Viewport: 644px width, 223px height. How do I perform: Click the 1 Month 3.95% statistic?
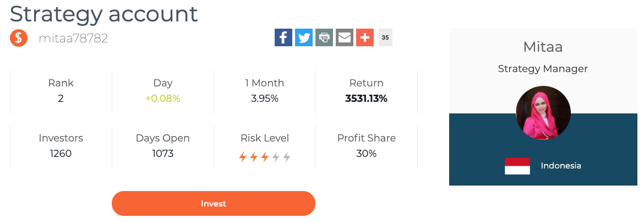265,91
